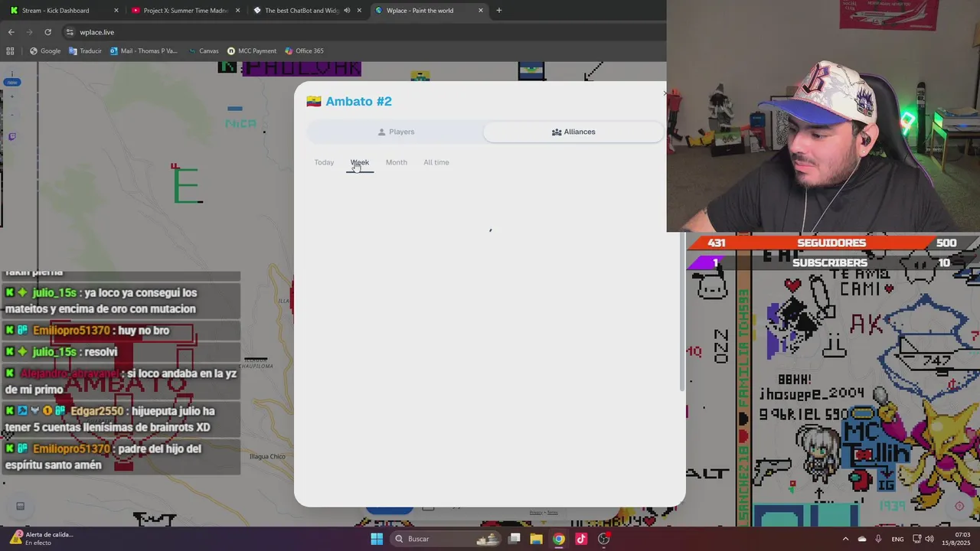
Task: Zoom out the map with minus button
Action: tap(11, 115)
